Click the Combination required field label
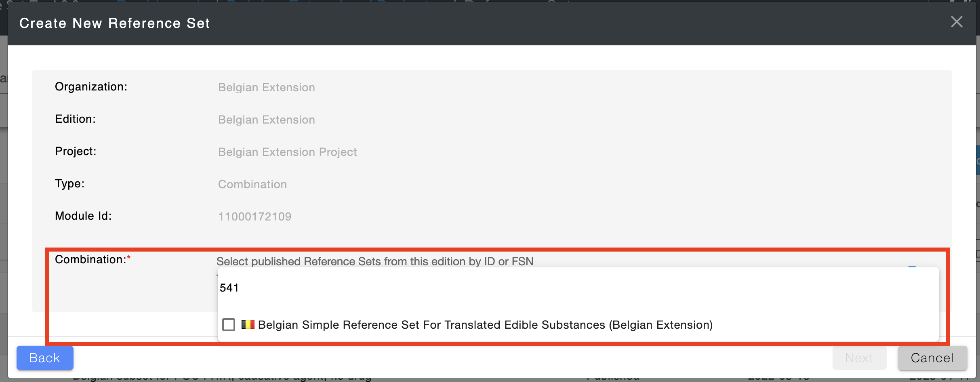This screenshot has width=980, height=382. coord(93,259)
